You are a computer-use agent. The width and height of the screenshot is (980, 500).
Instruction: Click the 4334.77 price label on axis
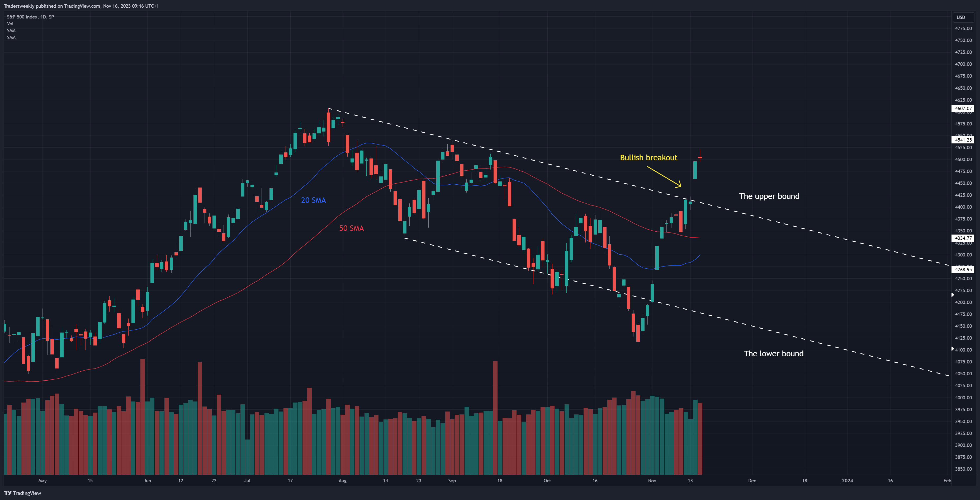tap(963, 238)
